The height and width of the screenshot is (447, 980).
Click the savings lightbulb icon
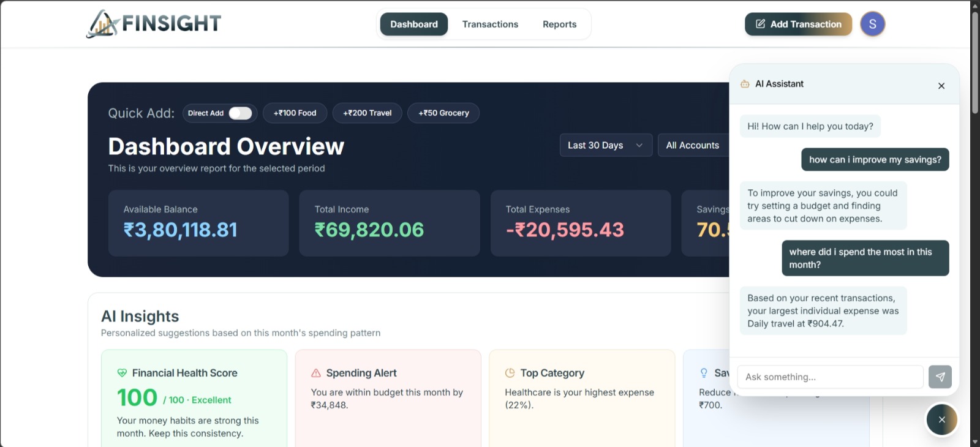(704, 373)
